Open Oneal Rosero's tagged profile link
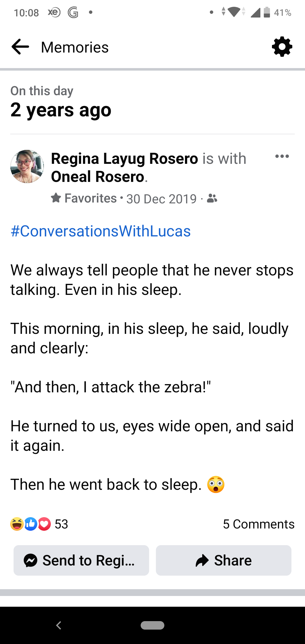Viewport: 305px width, 644px height. 98,177
